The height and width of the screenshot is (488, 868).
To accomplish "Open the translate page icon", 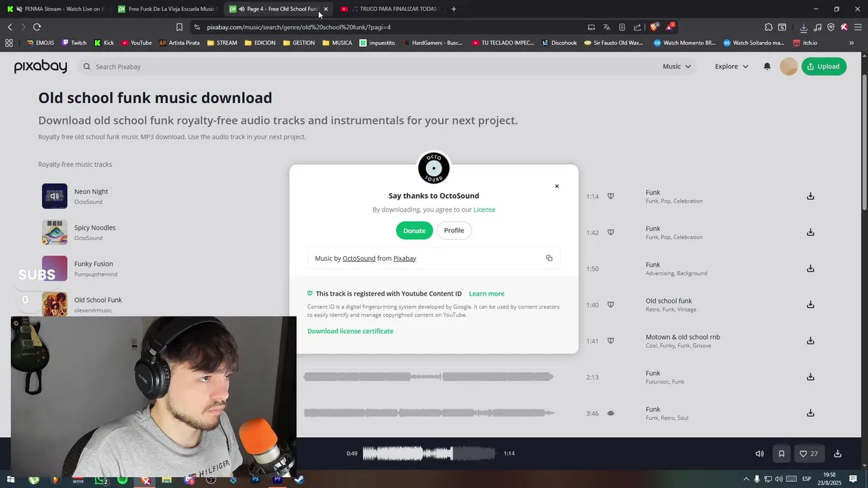I will pos(606,27).
